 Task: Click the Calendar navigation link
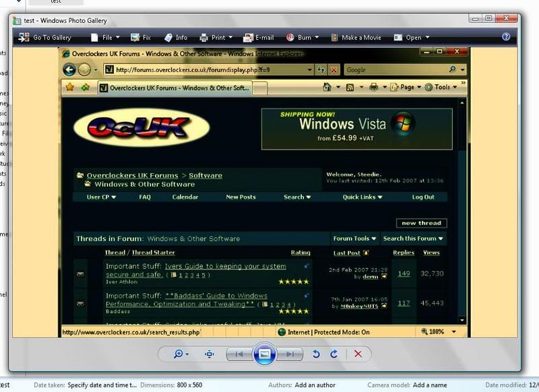tap(185, 197)
